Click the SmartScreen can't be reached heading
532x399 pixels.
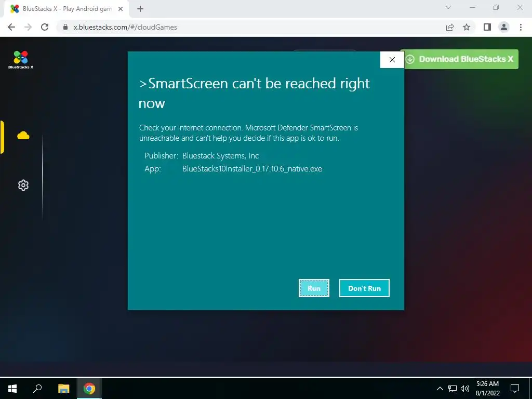(254, 93)
